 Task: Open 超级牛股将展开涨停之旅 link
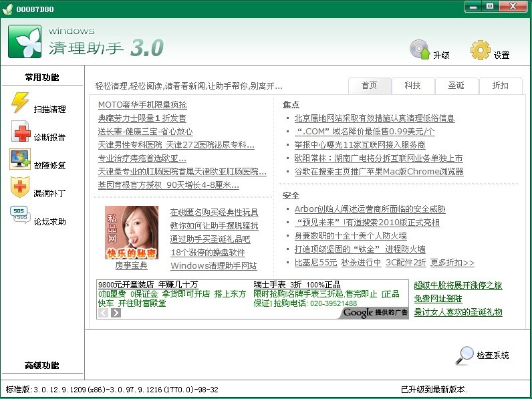pos(458,285)
